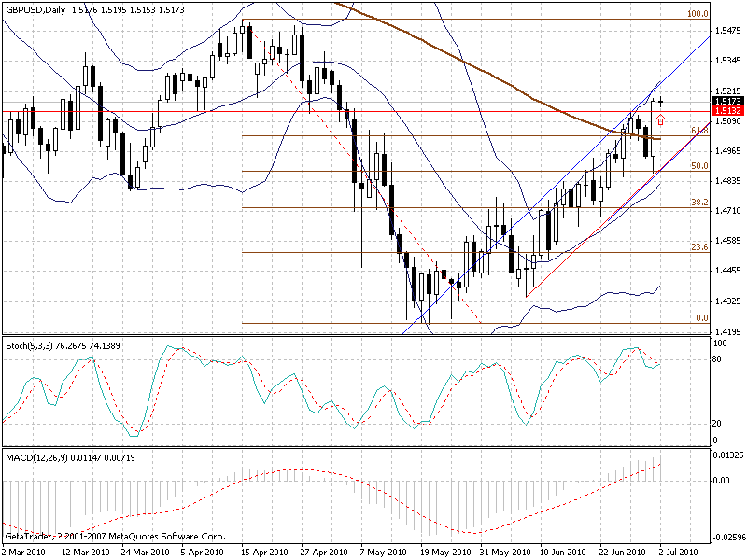Viewport: 747px width, 560px height.
Task: Click the 0.00 MACD scale value
Action: pos(722,481)
